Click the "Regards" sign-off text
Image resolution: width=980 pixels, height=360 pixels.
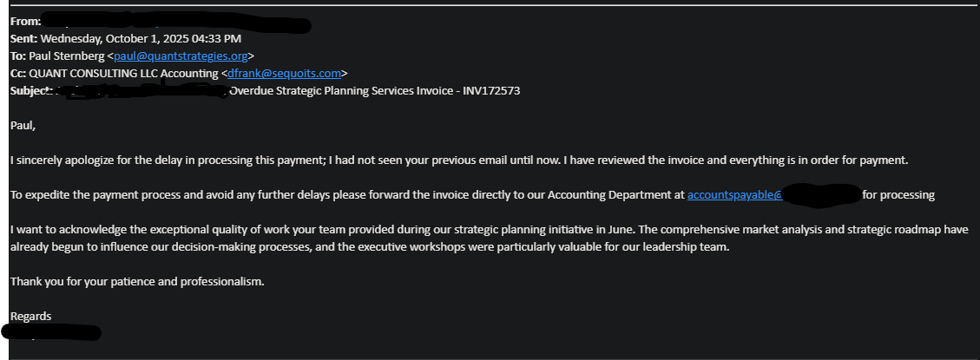tap(31, 317)
